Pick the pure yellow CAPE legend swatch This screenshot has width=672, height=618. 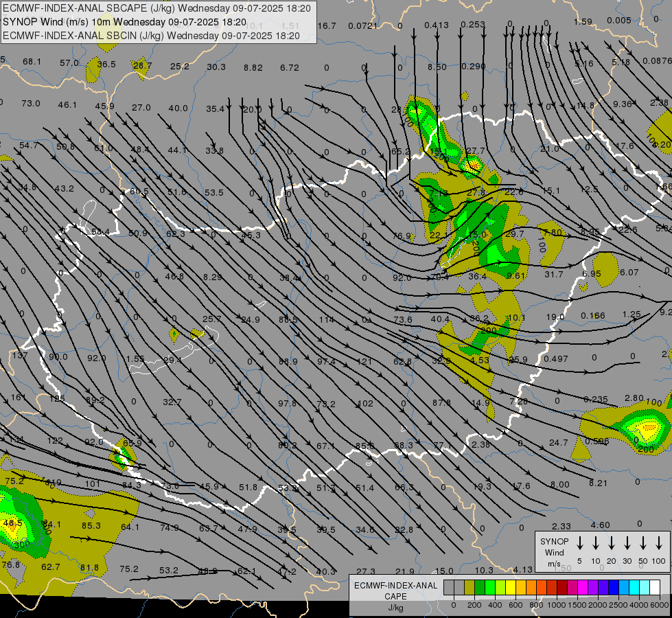point(511,588)
